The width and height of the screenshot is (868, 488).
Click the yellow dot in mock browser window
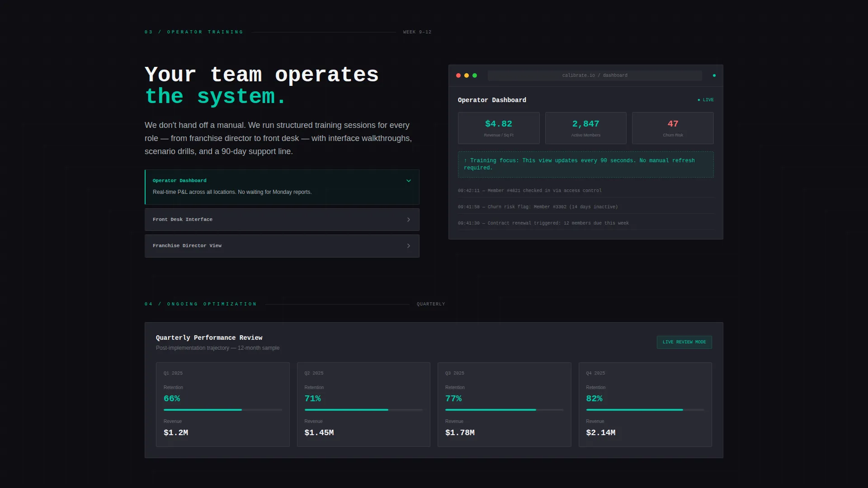(x=467, y=75)
